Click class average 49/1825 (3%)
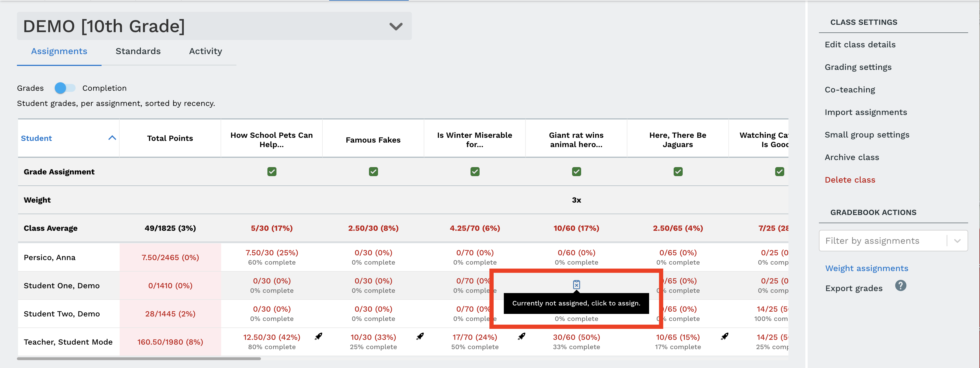 pyautogui.click(x=170, y=228)
